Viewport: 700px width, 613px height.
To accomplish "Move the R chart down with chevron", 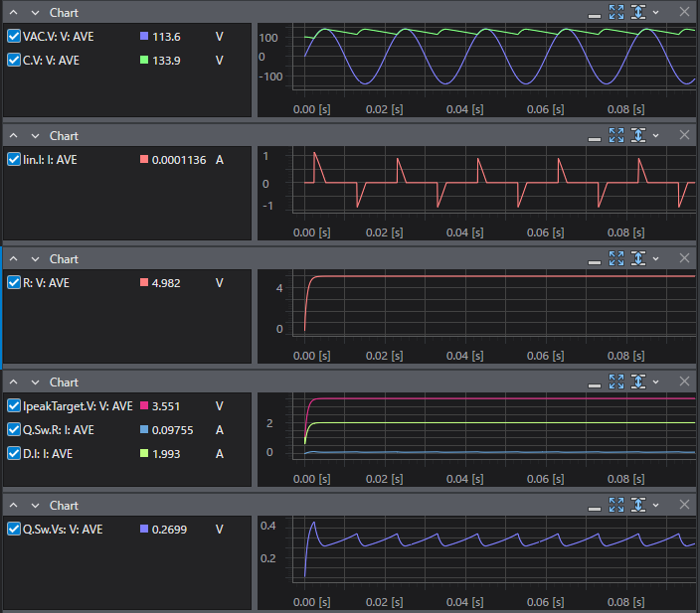I will (34, 258).
